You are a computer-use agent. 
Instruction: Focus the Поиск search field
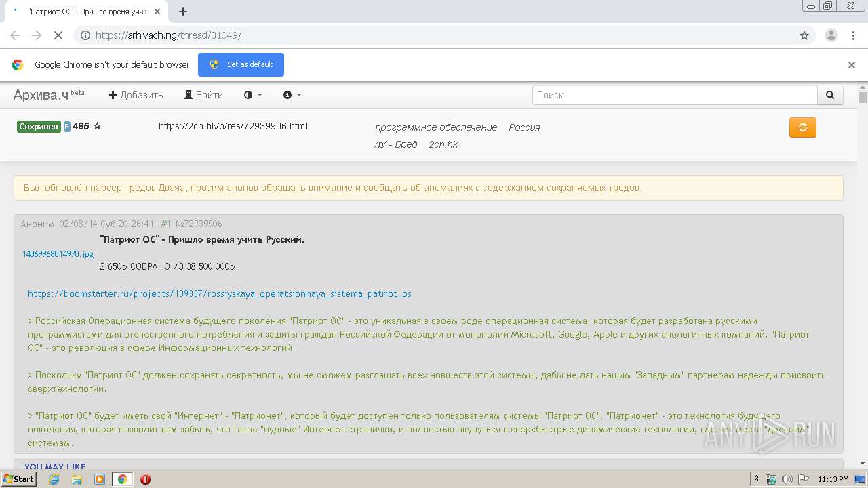coord(675,95)
